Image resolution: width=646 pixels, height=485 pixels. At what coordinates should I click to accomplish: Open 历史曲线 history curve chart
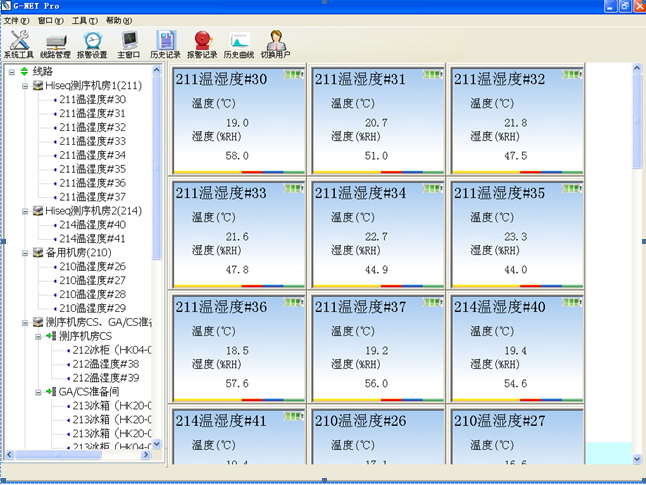pyautogui.click(x=239, y=45)
